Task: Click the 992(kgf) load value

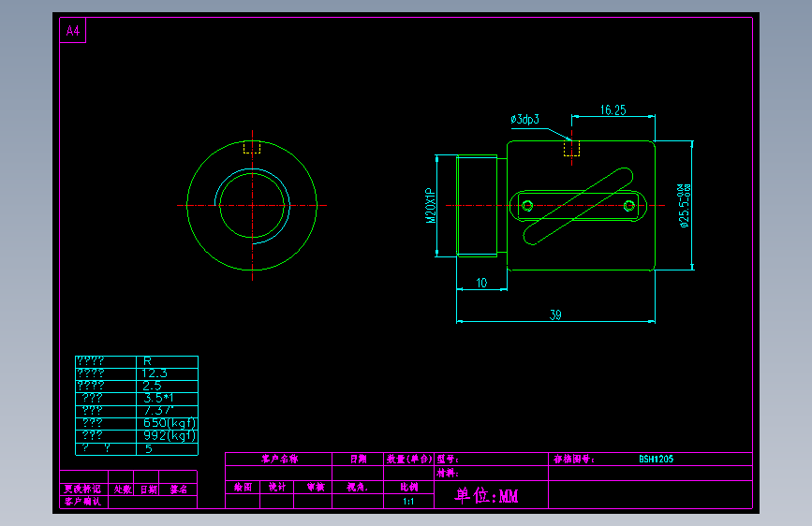Action: pyautogui.click(x=170, y=435)
